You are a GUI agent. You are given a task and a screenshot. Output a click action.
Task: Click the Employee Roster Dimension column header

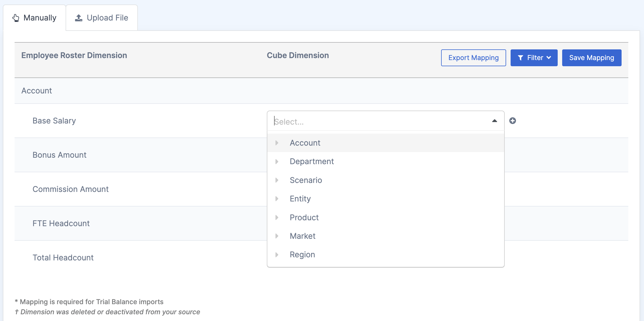click(x=74, y=55)
